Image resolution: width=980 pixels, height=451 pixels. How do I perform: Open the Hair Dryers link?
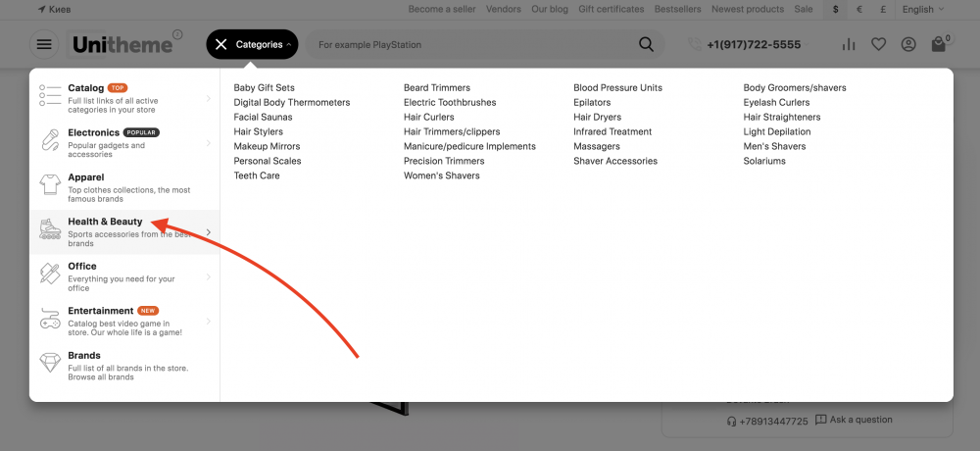click(597, 117)
